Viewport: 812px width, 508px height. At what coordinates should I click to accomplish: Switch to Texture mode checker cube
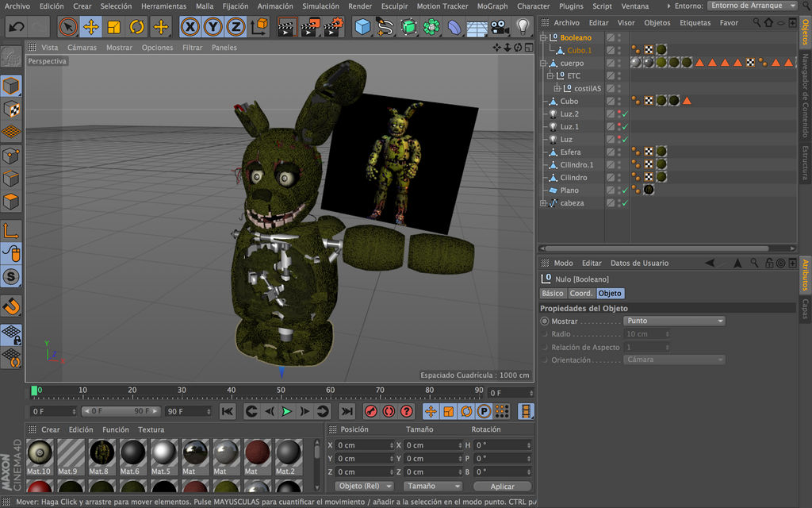coord(11,110)
